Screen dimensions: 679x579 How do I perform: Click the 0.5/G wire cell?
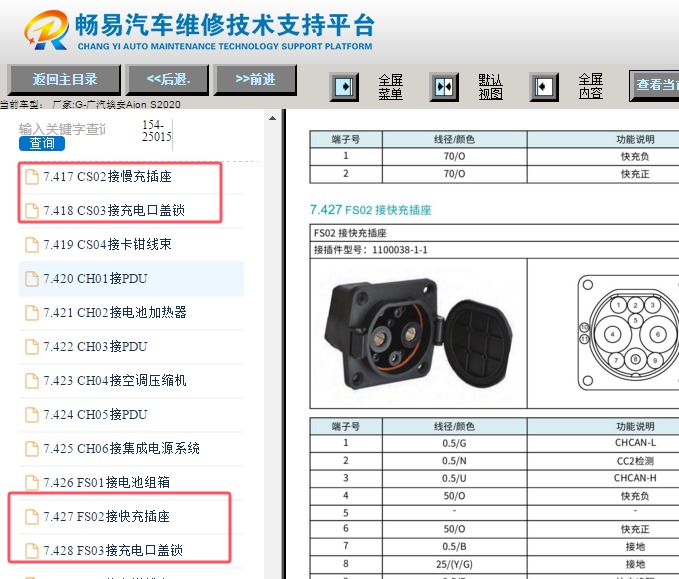pos(454,443)
